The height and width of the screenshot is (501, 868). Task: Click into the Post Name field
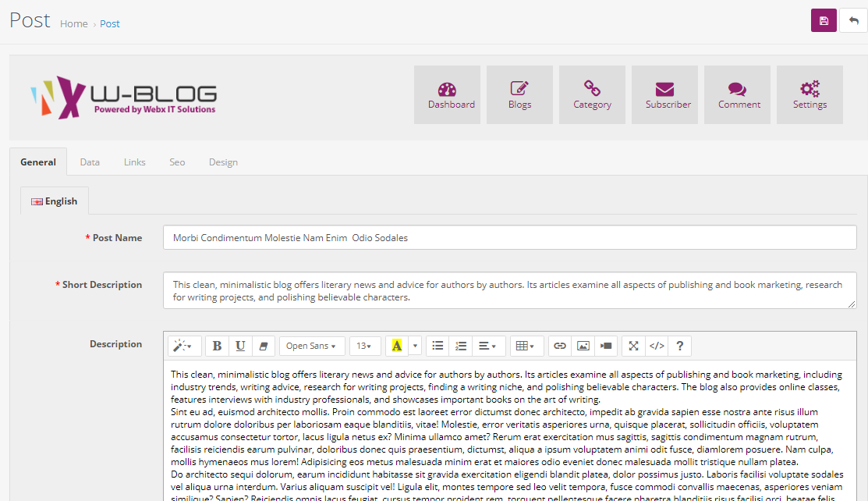(510, 237)
